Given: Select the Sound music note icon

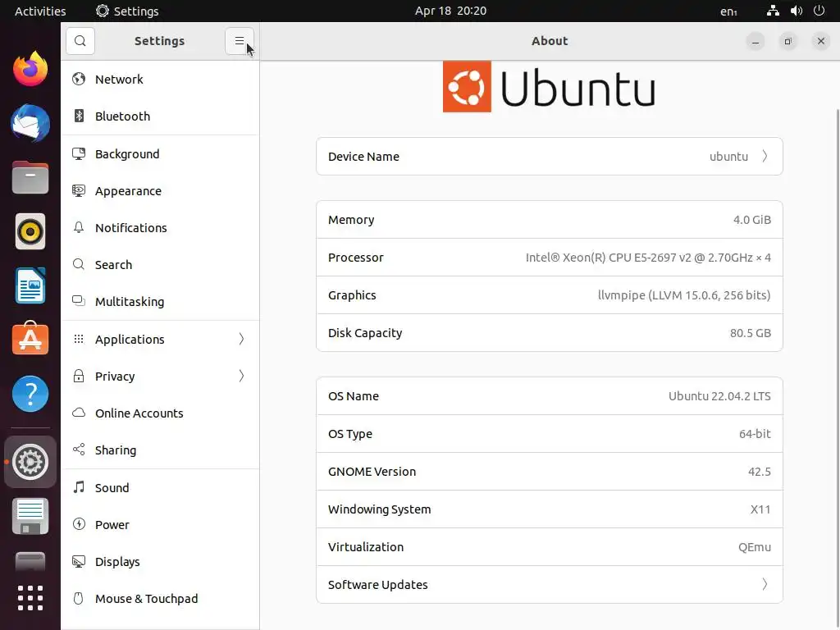Looking at the screenshot, I should click(79, 488).
